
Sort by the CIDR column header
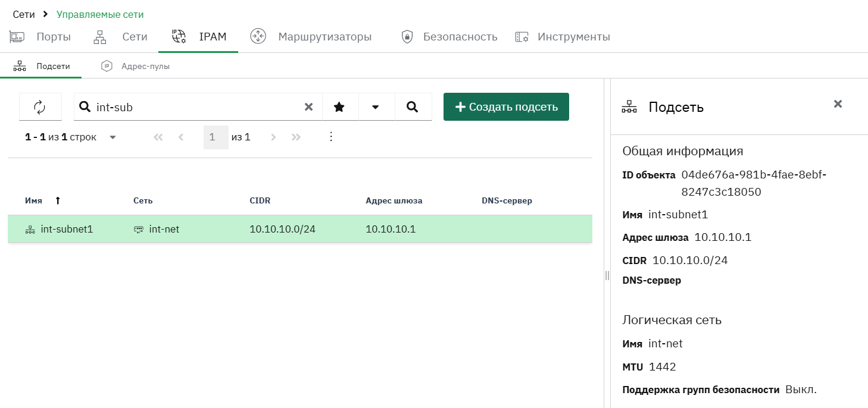[260, 201]
